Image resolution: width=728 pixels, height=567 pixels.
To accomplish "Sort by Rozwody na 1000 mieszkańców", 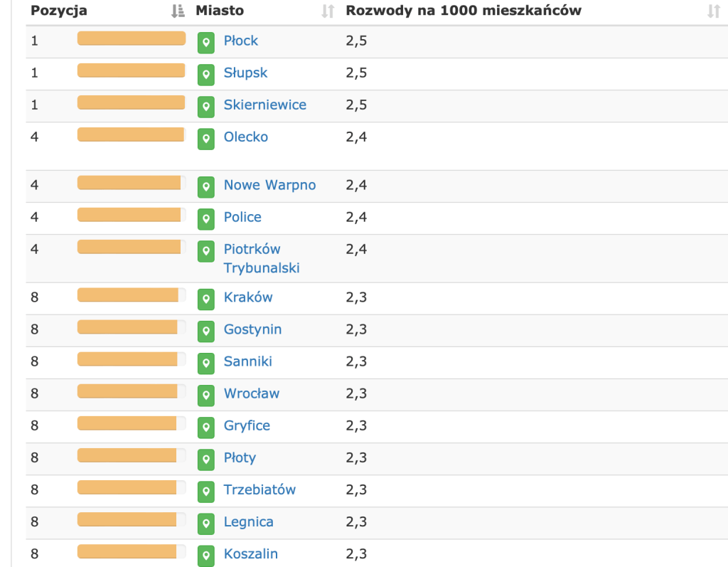I will pos(714,11).
